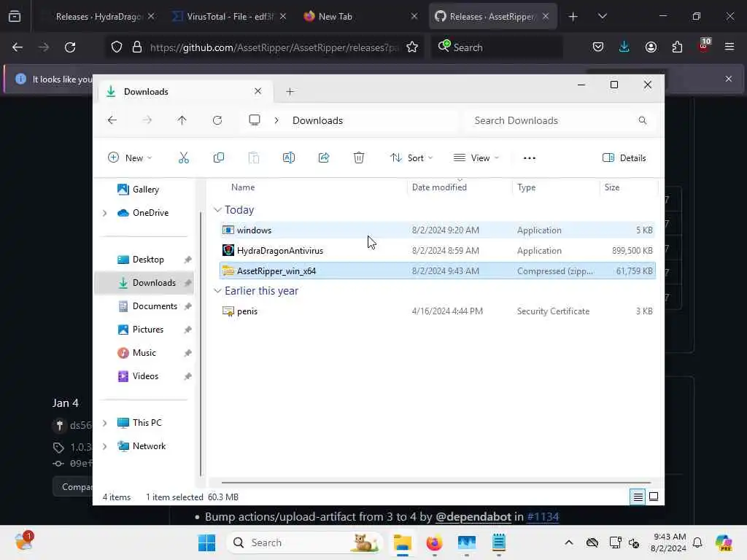747x560 pixels.
Task: Click Firefox tracking protection shield icon
Action: pyautogui.click(x=117, y=47)
